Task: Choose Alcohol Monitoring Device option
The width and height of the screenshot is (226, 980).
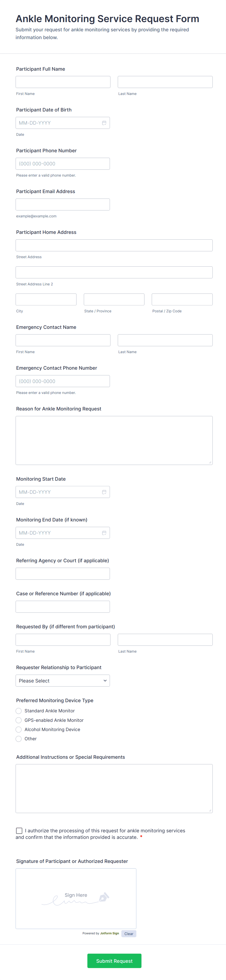Action: [19, 729]
